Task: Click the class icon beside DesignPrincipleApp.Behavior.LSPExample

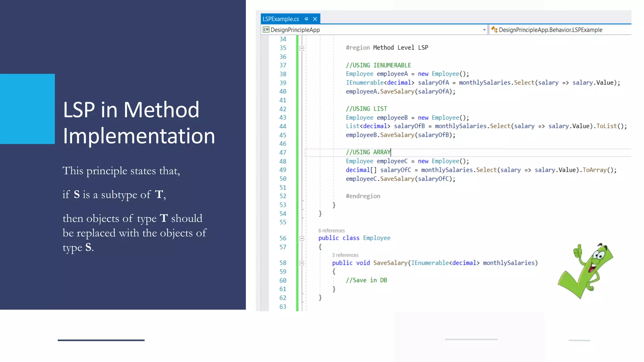Action: pos(494,30)
